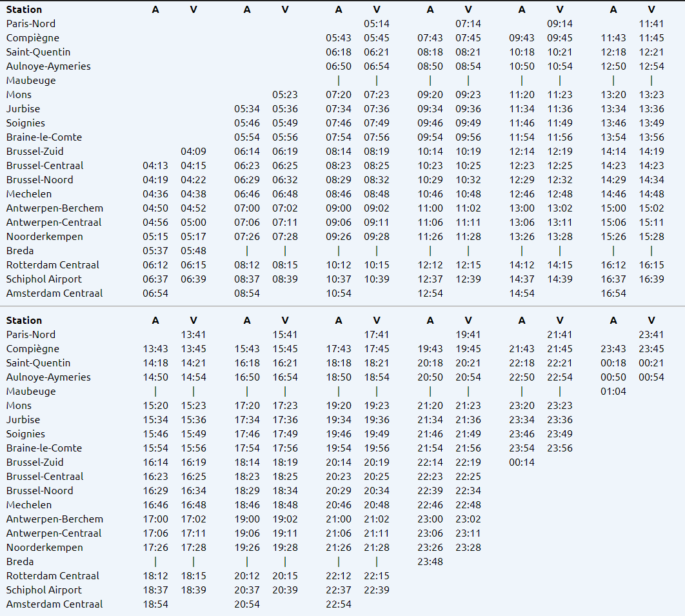Image resolution: width=685 pixels, height=616 pixels.
Task: Click the 05:37 Breda arrival time
Action: (x=155, y=251)
